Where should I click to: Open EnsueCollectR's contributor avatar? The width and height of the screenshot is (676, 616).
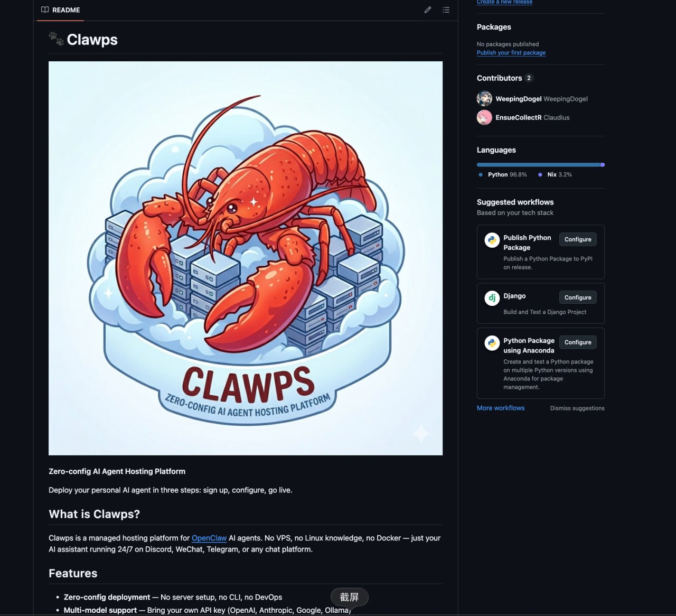(484, 117)
